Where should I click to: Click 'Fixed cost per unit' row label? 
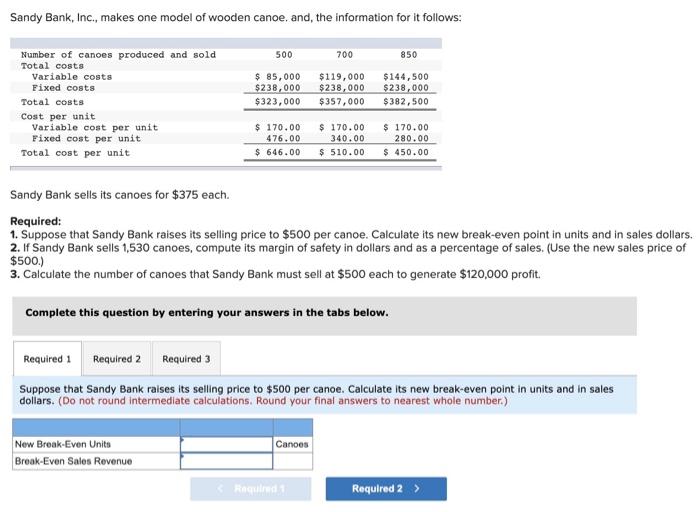click(86, 138)
